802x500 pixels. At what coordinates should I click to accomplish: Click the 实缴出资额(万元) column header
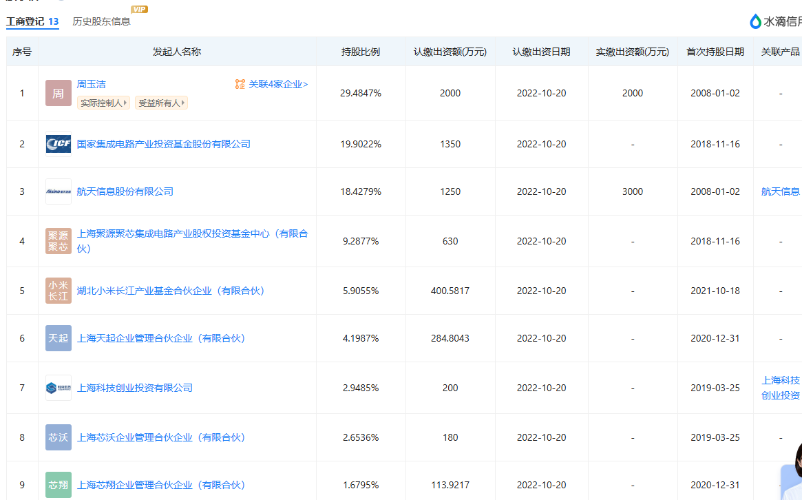click(x=632, y=52)
